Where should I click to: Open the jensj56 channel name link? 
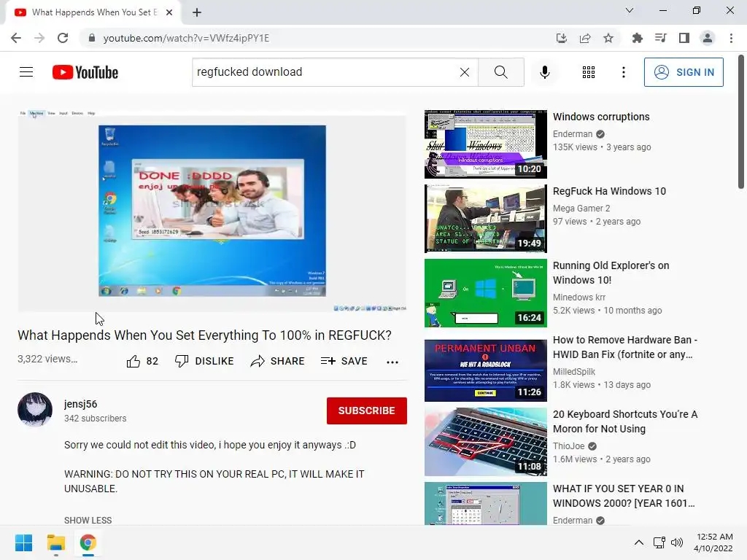tap(80, 404)
